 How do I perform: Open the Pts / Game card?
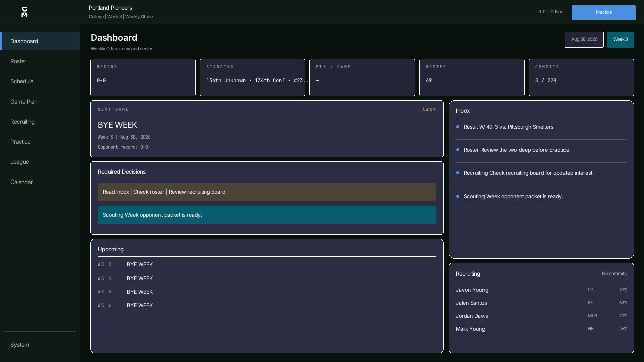[362, 77]
